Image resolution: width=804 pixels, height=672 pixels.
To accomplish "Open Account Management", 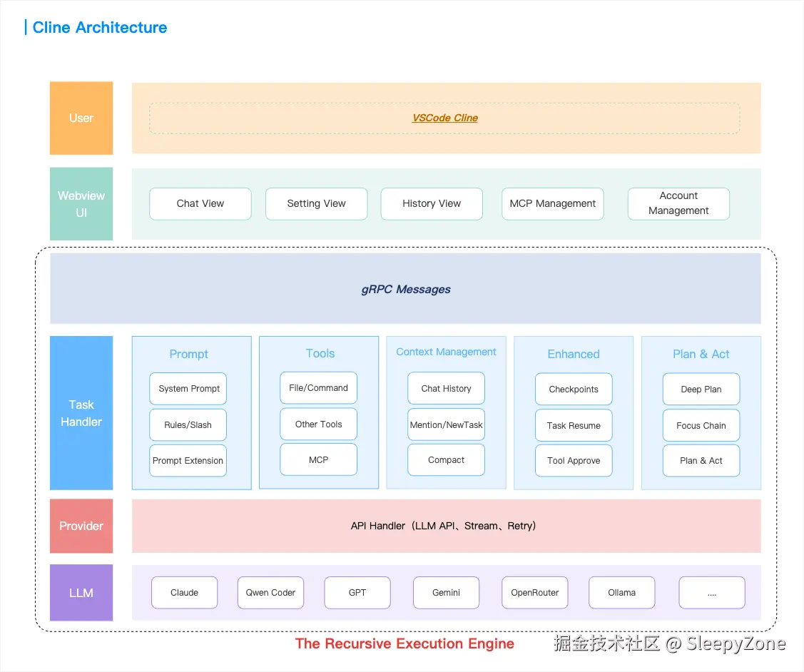I will [x=678, y=203].
